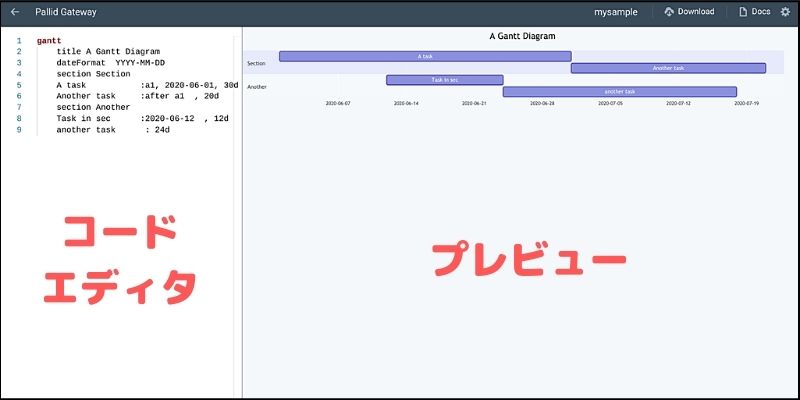Click code line 'another task : 24d'

pyautogui.click(x=113, y=130)
